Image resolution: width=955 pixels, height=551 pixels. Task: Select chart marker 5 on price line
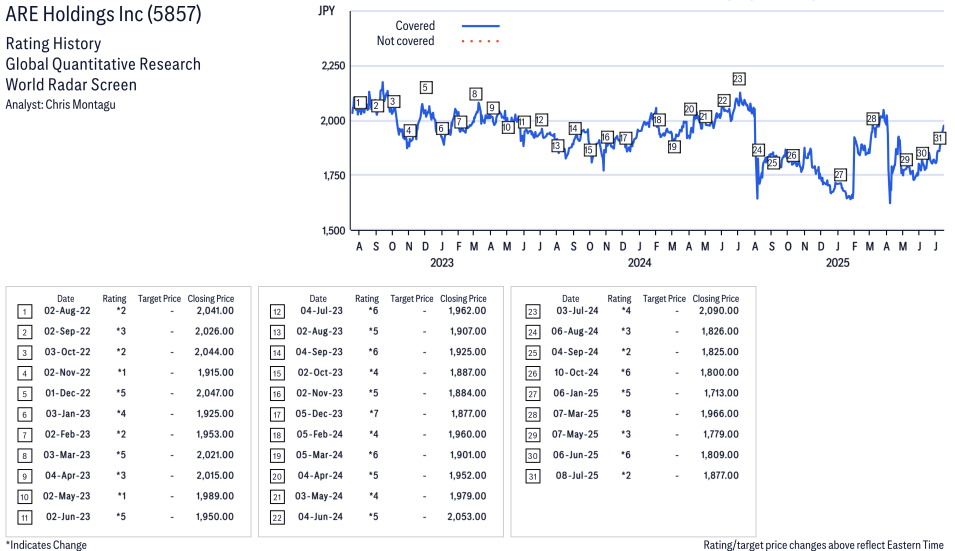click(x=426, y=88)
